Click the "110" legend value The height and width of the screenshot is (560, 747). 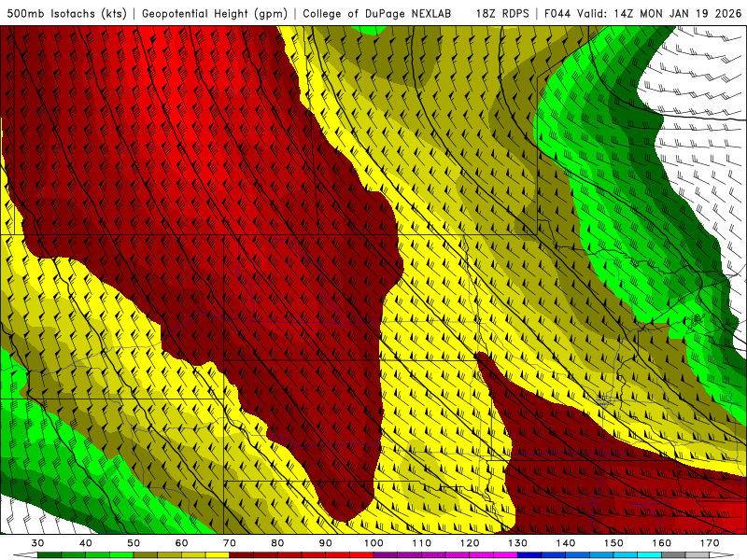[x=422, y=543]
